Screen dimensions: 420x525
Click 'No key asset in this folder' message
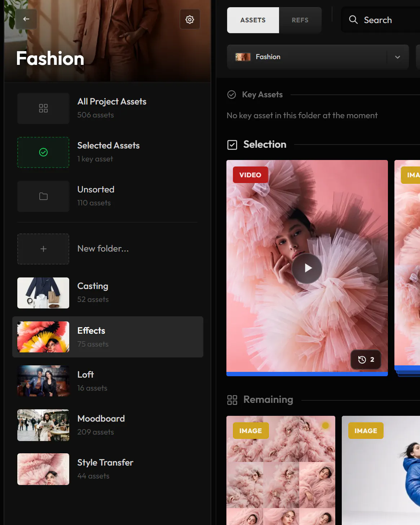(x=302, y=115)
